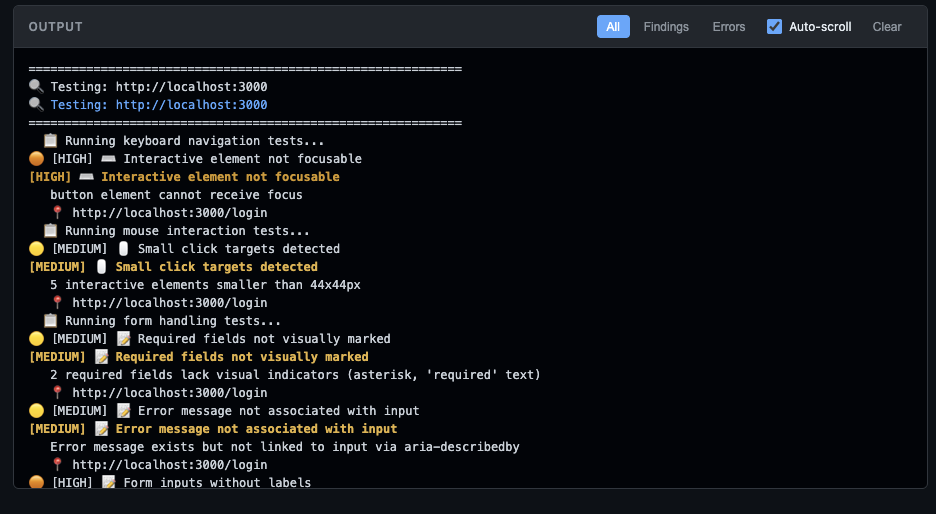The width and height of the screenshot is (936, 514).
Task: Click pin icon below the aria-describedby line
Action: [x=57, y=464]
